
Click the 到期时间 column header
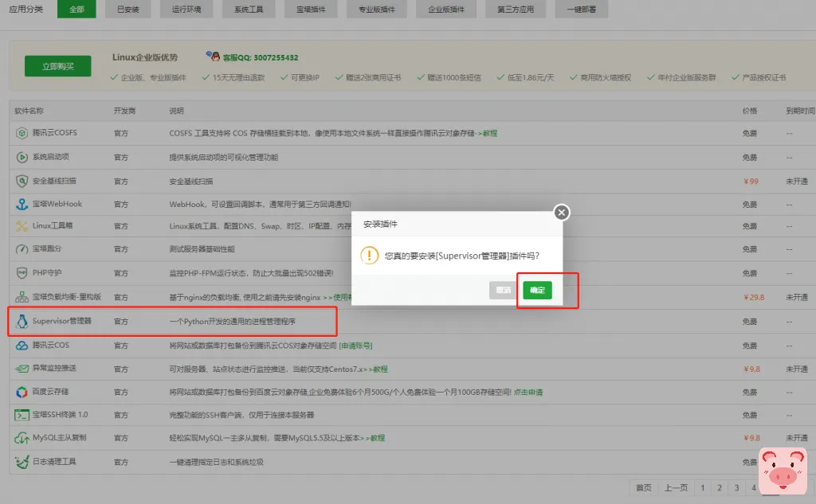point(800,111)
